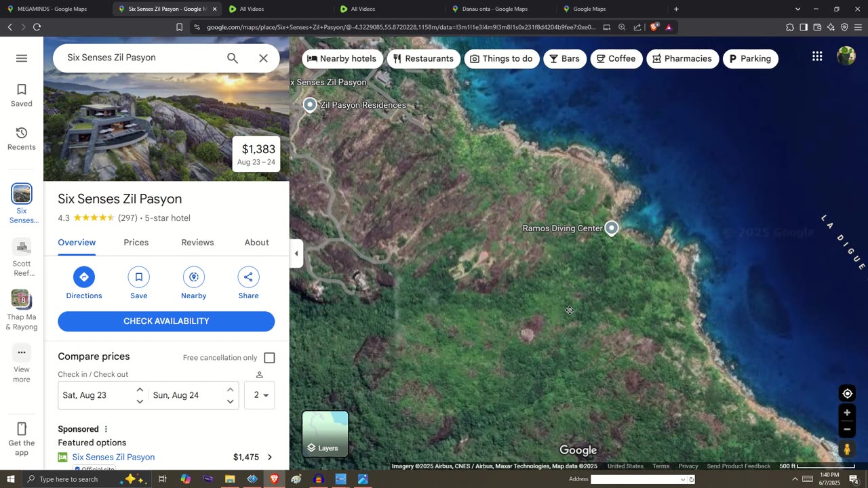
Task: Open the Layers map type thumbnail
Action: [x=325, y=434]
